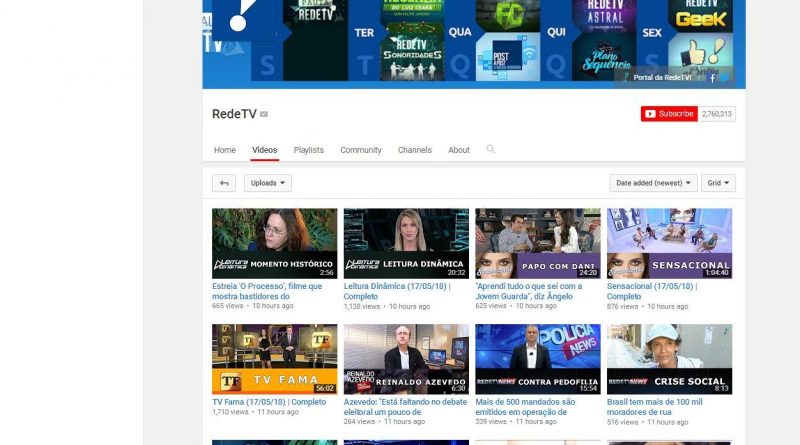Image resolution: width=800 pixels, height=445 pixels.
Task: Open the Reinaldo Azevedo video thumbnail
Action: point(405,358)
